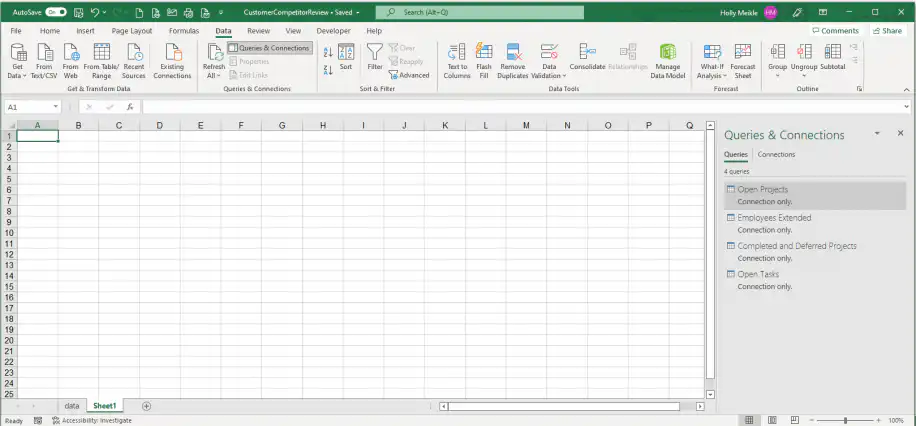
Task: Switch to the Page Layout tab
Action: click(x=133, y=31)
